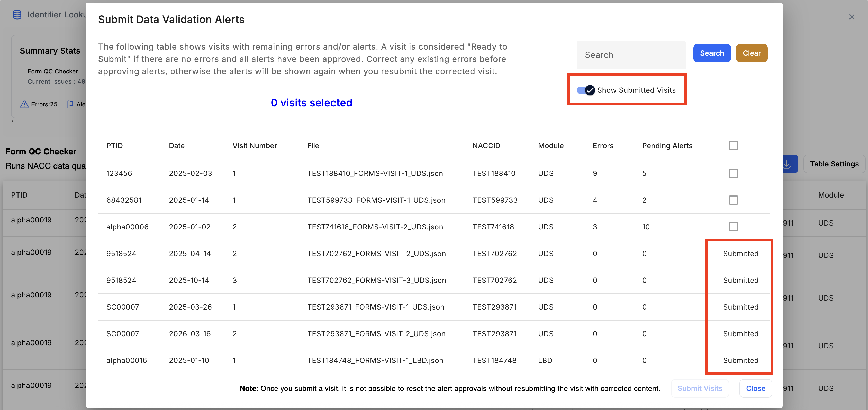Focus the Search input field

631,55
